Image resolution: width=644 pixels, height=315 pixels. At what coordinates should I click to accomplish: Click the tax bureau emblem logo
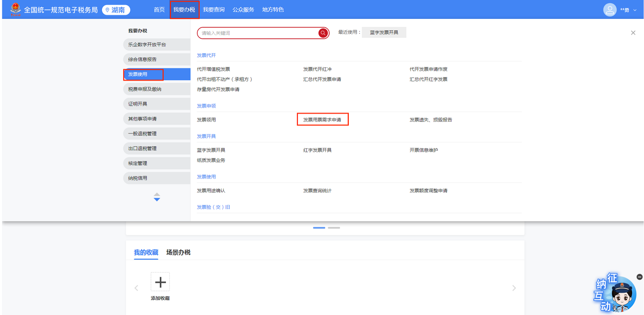pyautogui.click(x=15, y=9)
